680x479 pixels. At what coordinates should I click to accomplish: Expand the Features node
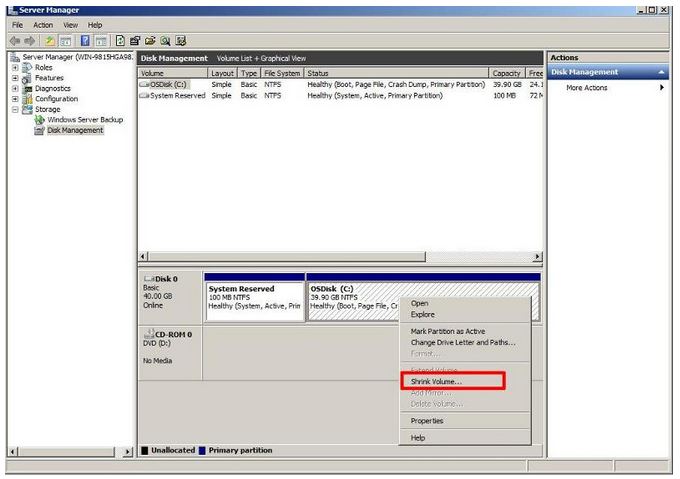click(15, 78)
